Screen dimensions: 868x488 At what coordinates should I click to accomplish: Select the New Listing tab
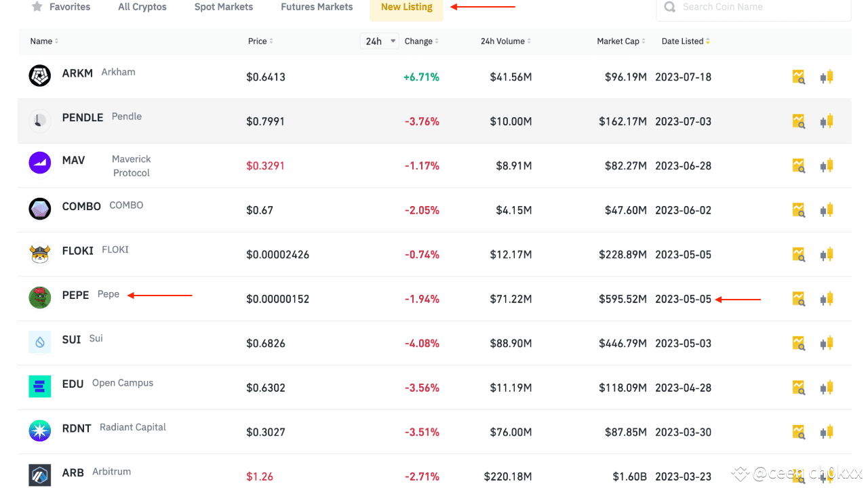[406, 7]
